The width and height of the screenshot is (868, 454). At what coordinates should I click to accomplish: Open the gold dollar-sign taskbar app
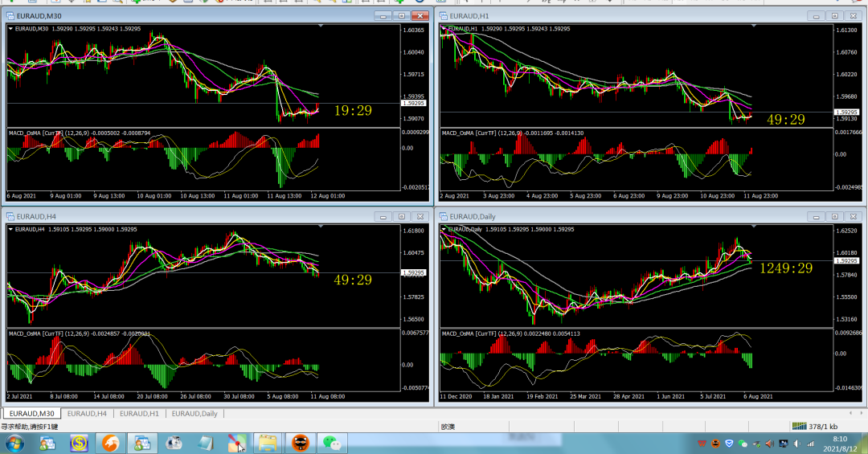click(79, 444)
